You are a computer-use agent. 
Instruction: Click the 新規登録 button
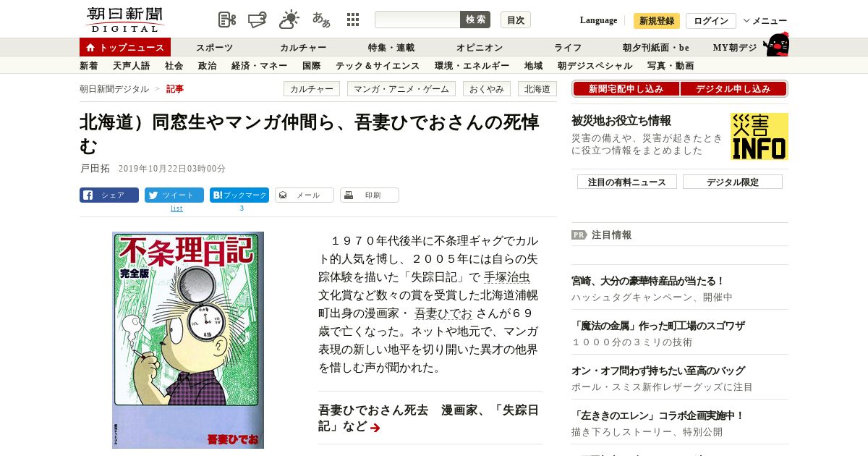tap(657, 21)
